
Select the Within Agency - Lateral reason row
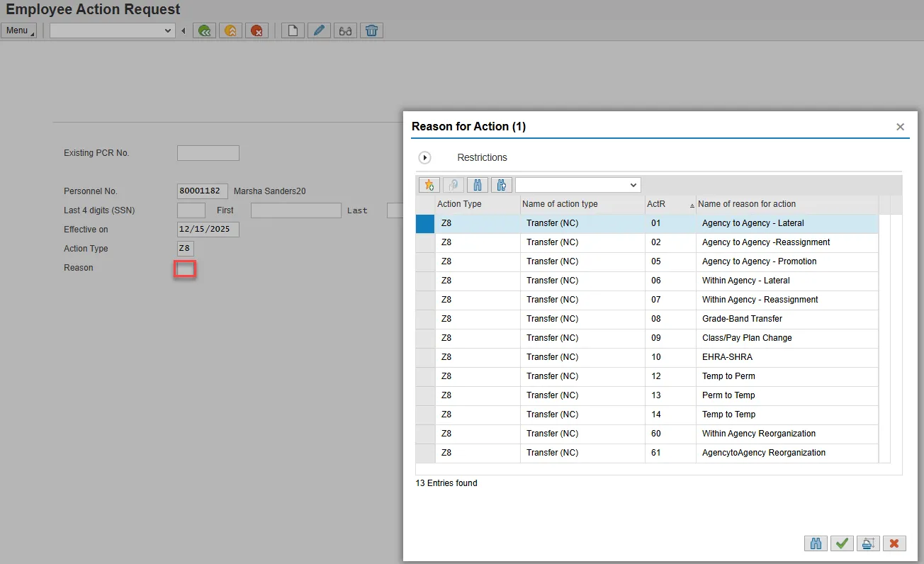745,281
